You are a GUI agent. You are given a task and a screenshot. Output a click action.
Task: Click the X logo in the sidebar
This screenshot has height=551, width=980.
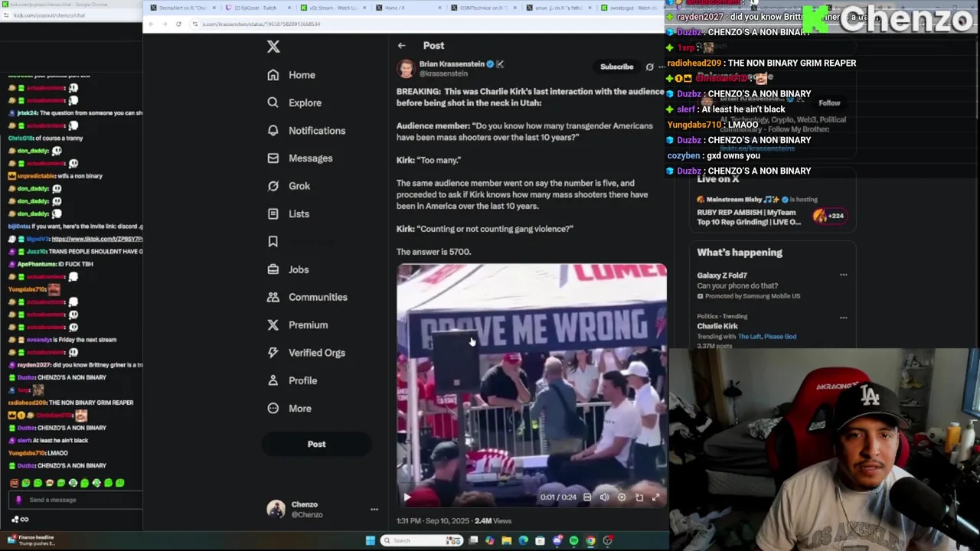tap(273, 47)
